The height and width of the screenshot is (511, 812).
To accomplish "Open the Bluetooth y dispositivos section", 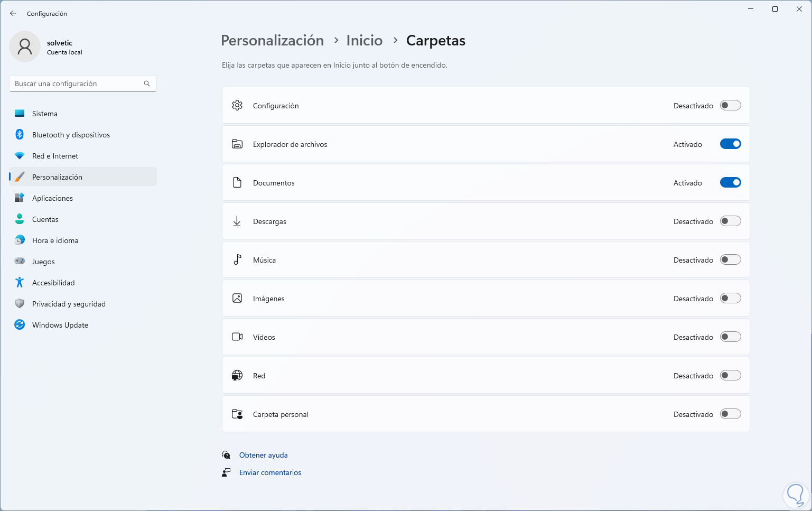I will tap(71, 135).
